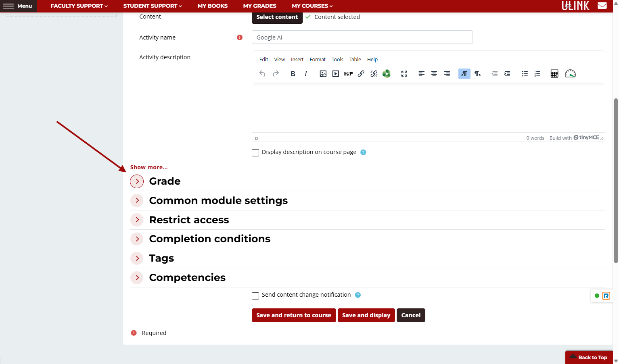Expand the Restrict access section
619x364 pixels.
click(x=137, y=220)
